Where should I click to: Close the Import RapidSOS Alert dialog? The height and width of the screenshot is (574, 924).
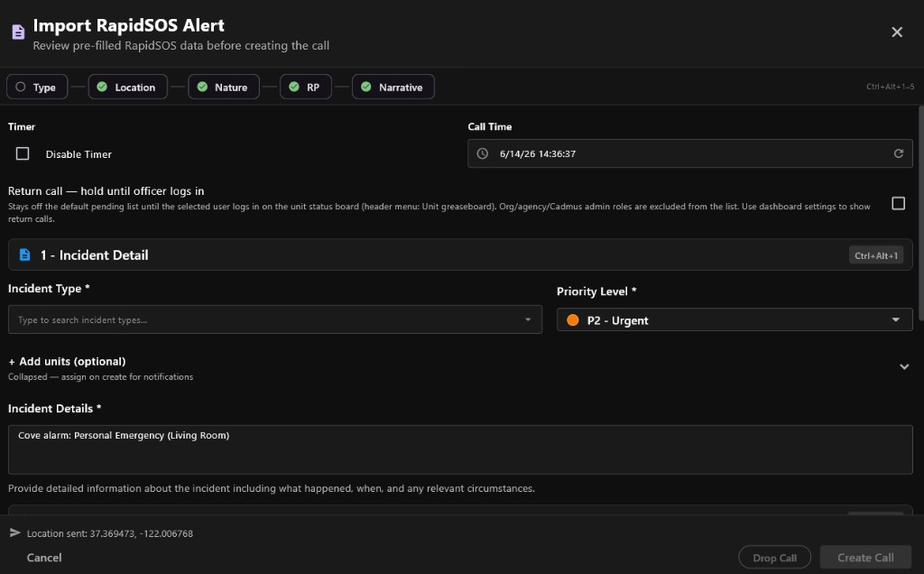[x=896, y=32]
